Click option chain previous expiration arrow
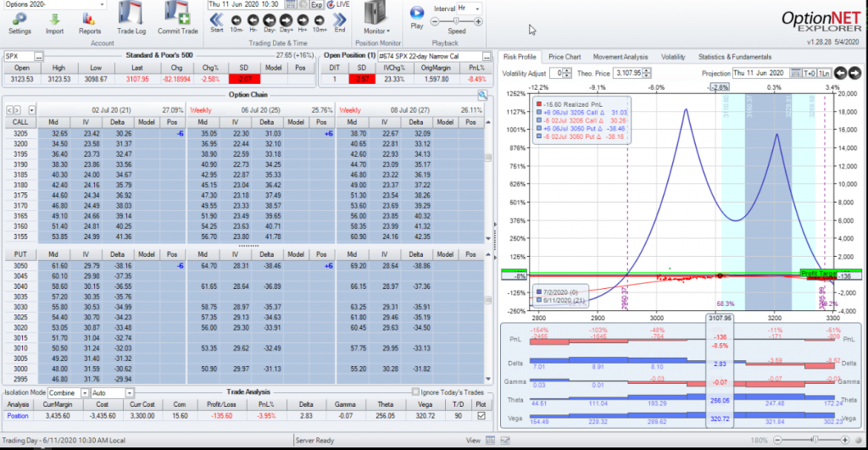The image size is (868, 450). (x=9, y=110)
